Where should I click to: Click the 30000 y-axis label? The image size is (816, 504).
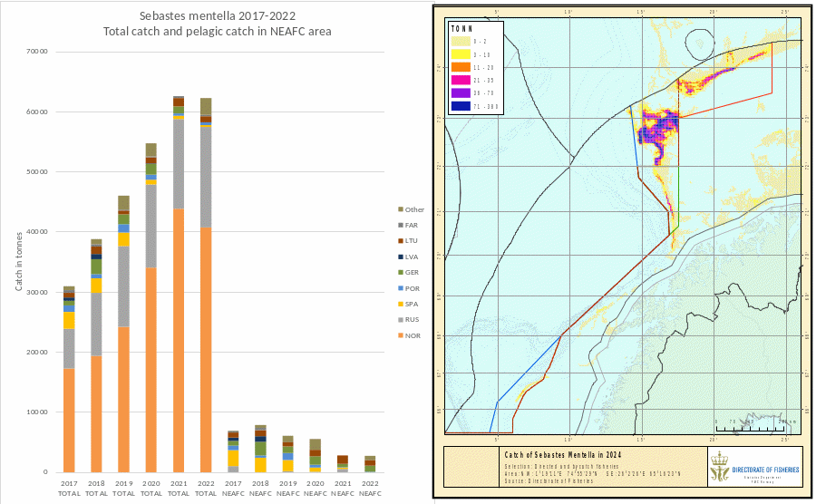click(x=37, y=292)
